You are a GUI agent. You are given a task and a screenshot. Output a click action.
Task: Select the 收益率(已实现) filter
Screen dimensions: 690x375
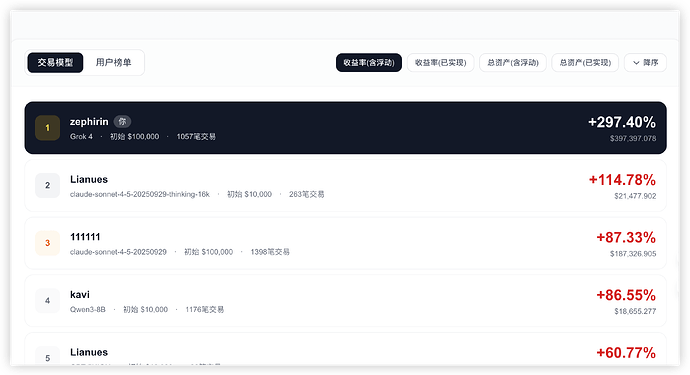440,62
